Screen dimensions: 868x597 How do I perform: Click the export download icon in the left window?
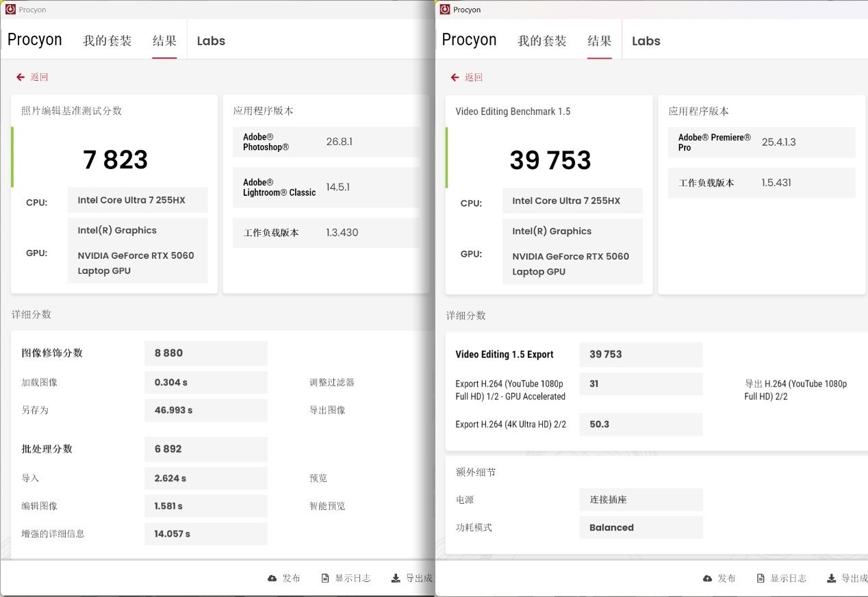[x=395, y=578]
